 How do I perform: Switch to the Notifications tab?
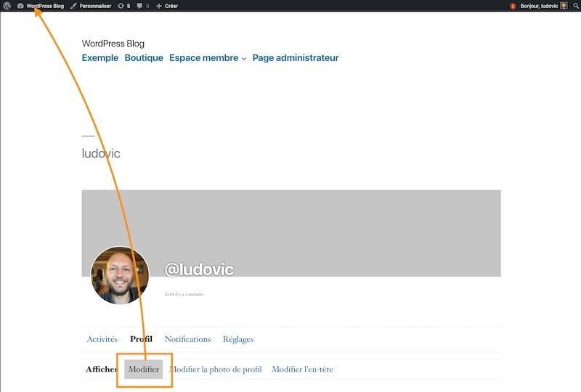point(187,339)
